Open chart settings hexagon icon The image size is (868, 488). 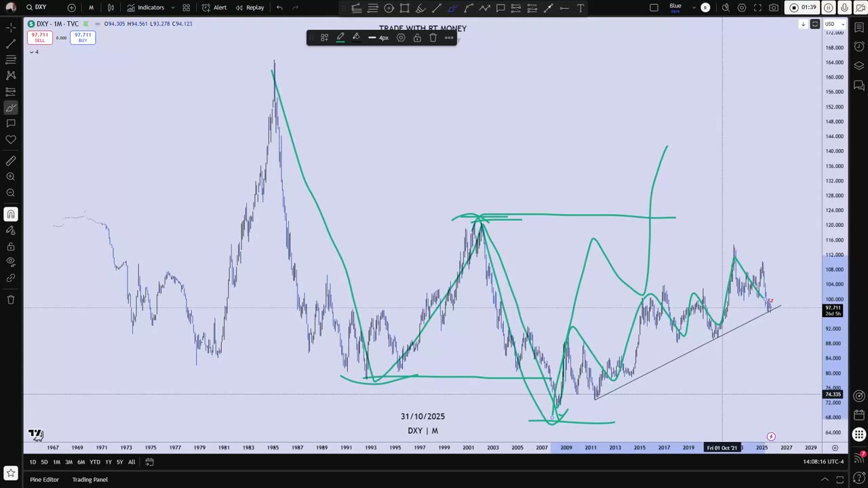[742, 7]
